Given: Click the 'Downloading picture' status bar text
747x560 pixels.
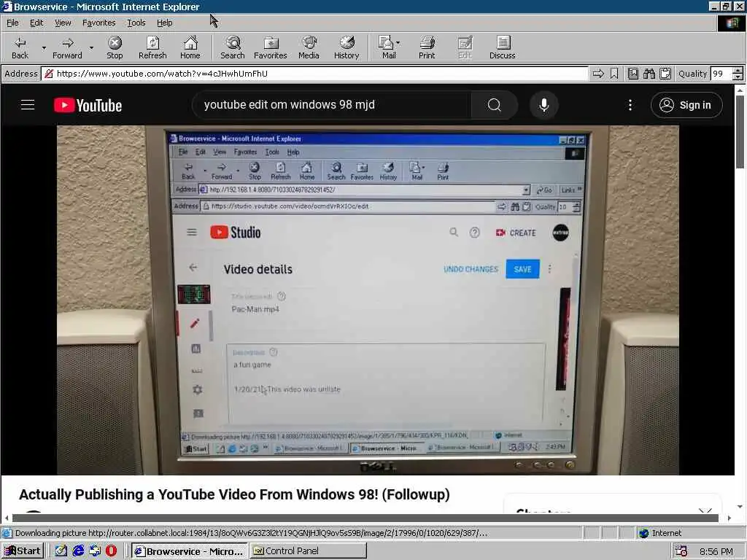Looking at the screenshot, I should [251, 533].
